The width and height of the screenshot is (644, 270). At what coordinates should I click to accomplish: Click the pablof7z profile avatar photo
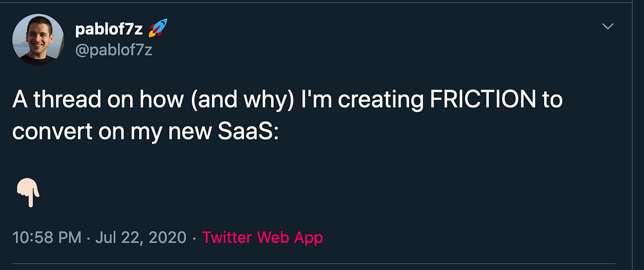38,39
